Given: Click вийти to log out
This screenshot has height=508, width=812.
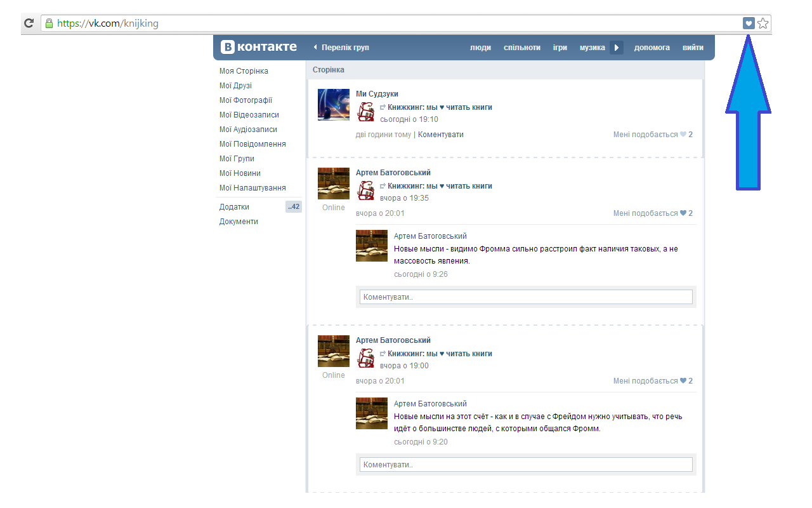Looking at the screenshot, I should click(x=693, y=47).
